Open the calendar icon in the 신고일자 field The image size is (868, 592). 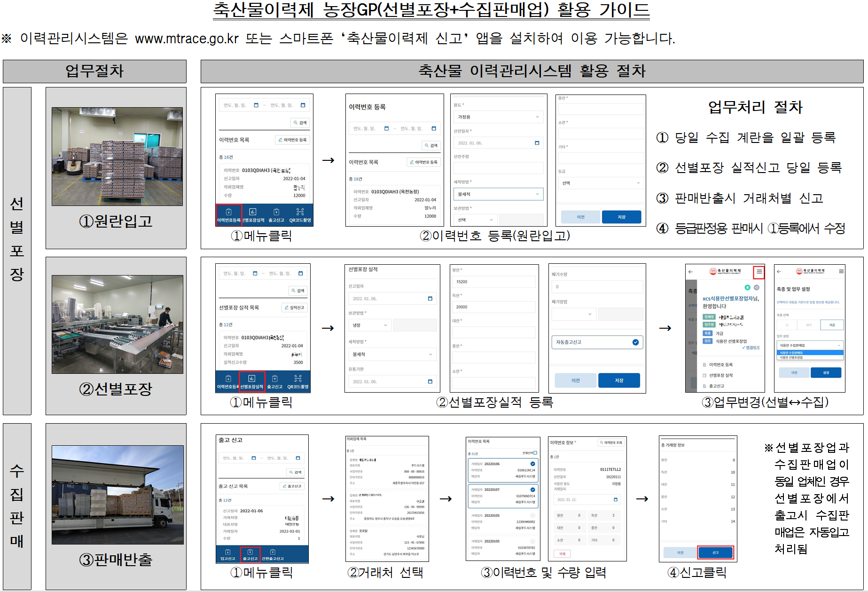tap(430, 299)
